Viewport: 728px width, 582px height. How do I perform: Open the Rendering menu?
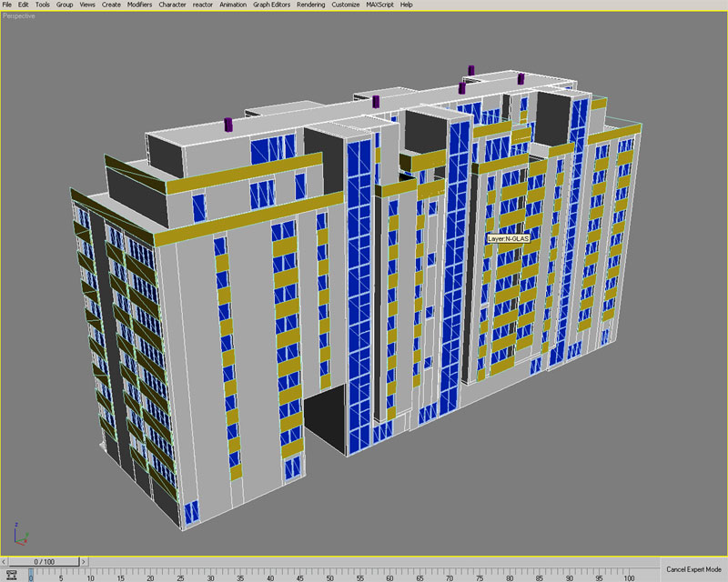coord(312,5)
